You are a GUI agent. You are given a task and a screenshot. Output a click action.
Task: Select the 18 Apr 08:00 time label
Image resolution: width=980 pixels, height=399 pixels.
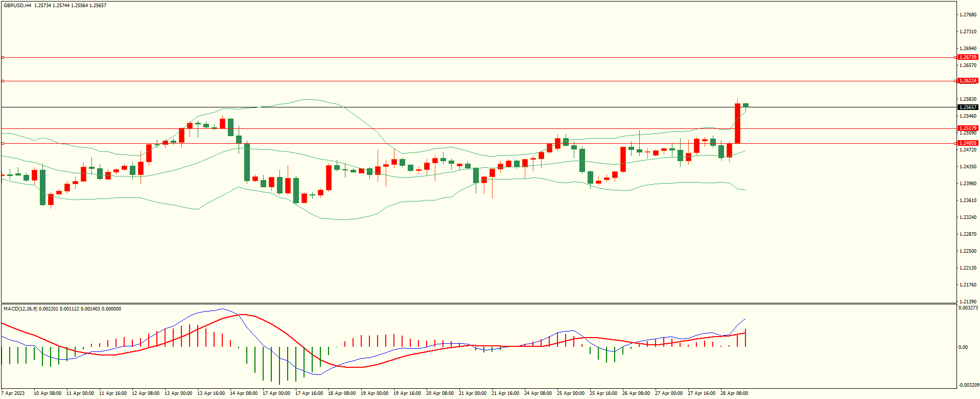[x=342, y=393]
